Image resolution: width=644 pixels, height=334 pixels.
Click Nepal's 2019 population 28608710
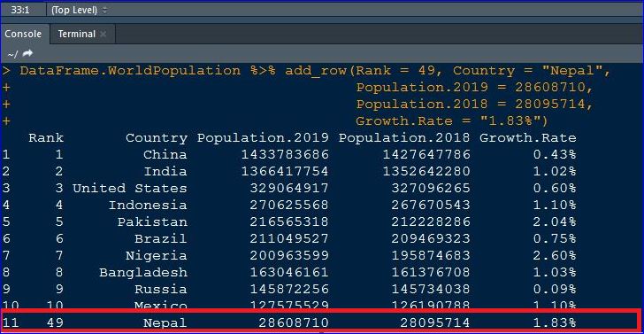294,322
